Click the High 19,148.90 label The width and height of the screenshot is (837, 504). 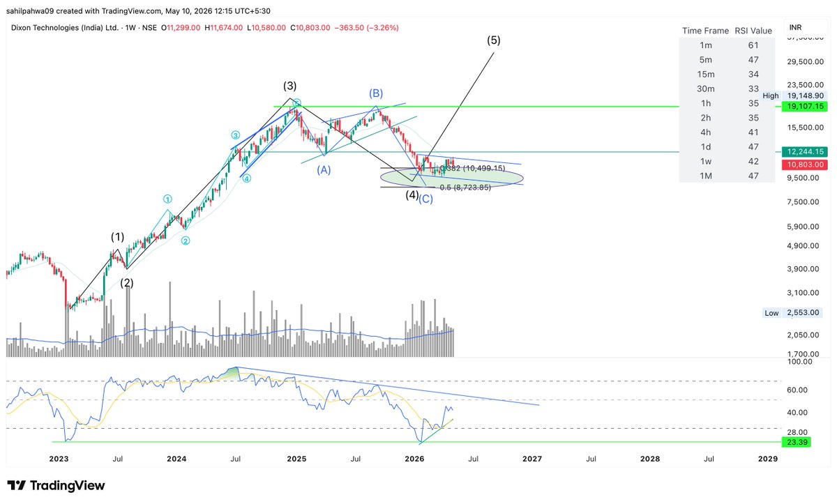[x=794, y=96]
